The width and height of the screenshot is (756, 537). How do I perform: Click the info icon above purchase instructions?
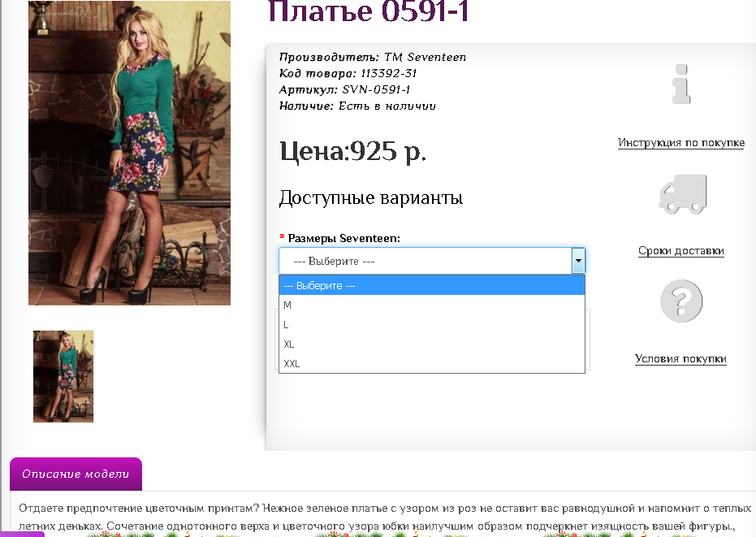681,84
